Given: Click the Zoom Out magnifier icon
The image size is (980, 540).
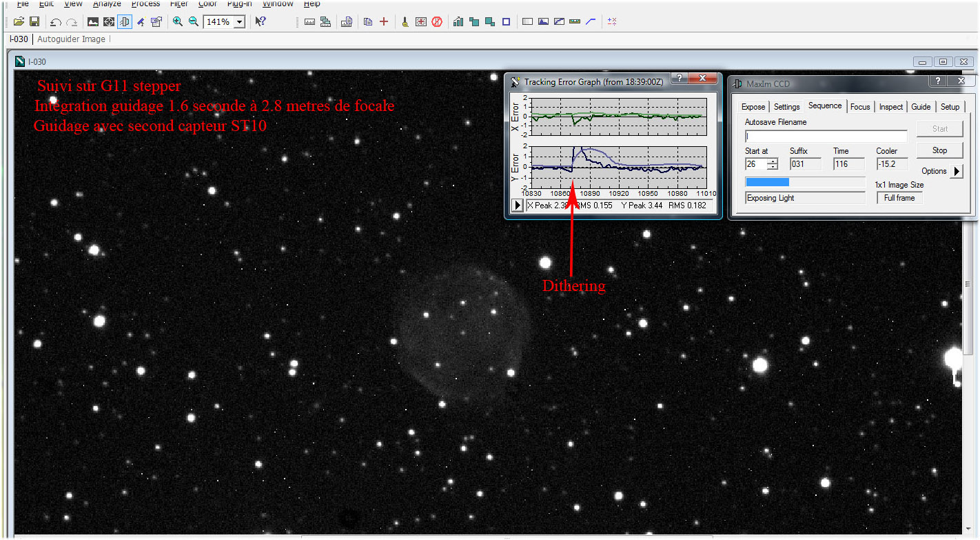Looking at the screenshot, I should (194, 22).
